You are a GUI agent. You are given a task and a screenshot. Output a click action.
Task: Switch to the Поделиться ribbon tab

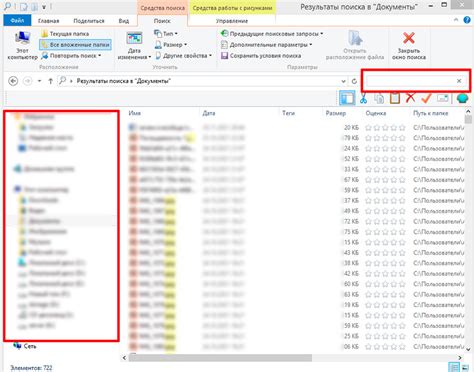89,21
